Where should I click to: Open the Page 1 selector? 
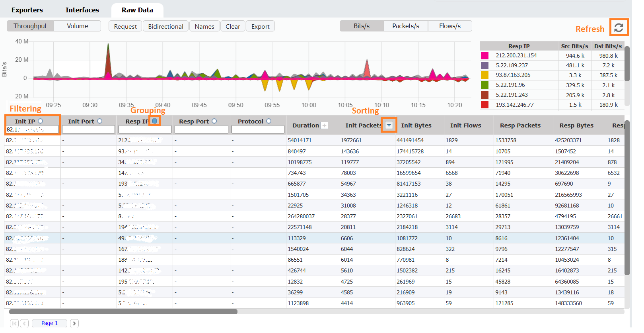(49, 323)
